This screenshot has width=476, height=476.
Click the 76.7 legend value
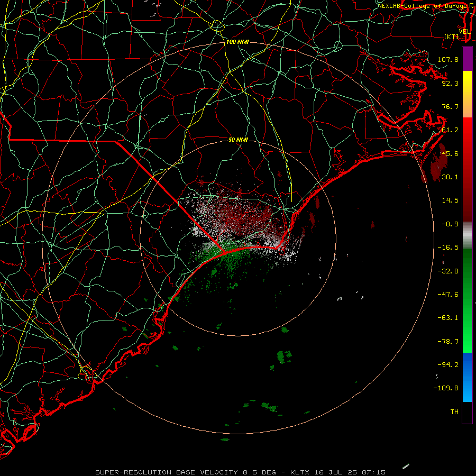(450, 106)
